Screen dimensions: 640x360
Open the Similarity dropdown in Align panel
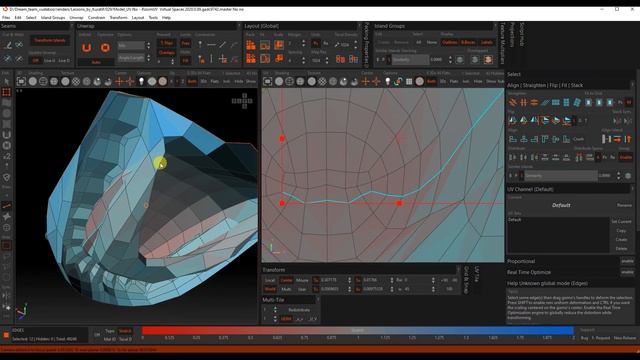click(x=561, y=176)
